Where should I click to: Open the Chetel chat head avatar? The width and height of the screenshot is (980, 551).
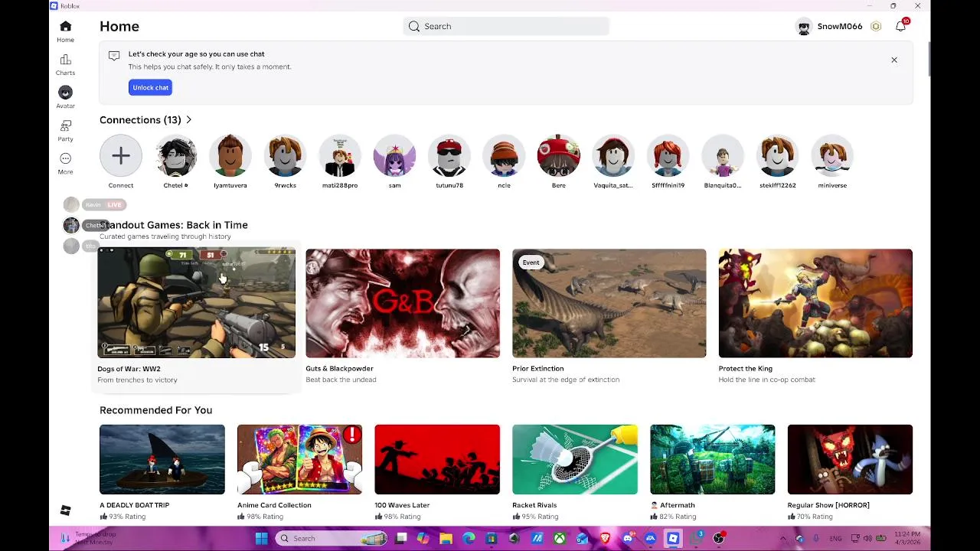(x=71, y=225)
